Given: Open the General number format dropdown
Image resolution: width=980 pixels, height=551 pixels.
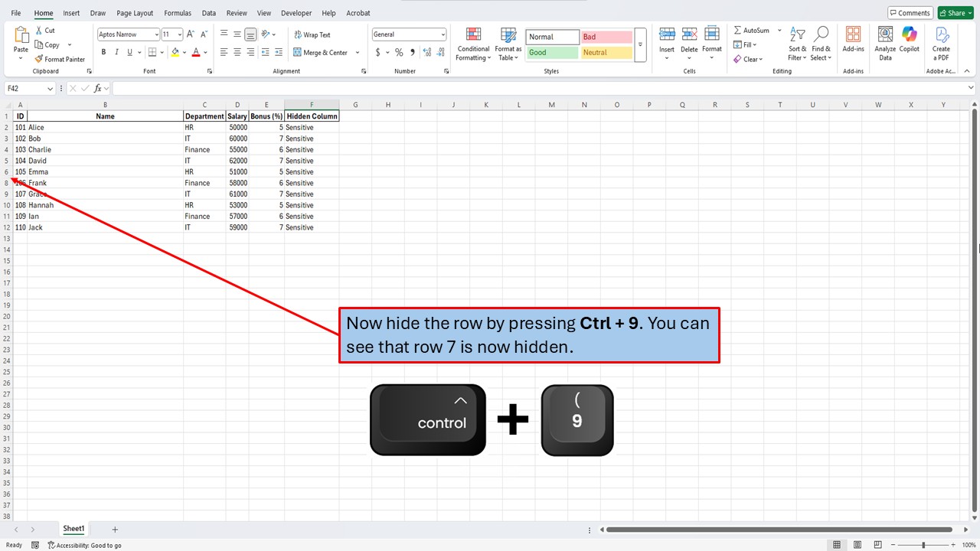Looking at the screenshot, I should [444, 34].
